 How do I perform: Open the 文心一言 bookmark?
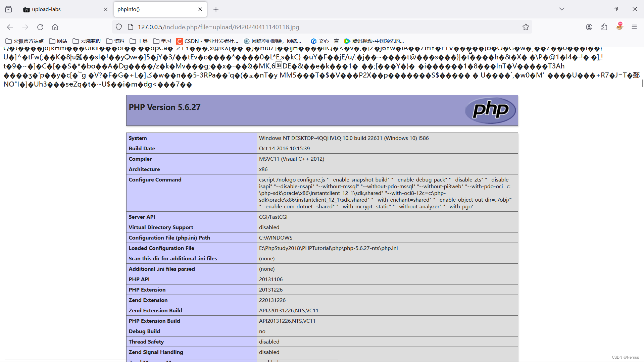325,41
